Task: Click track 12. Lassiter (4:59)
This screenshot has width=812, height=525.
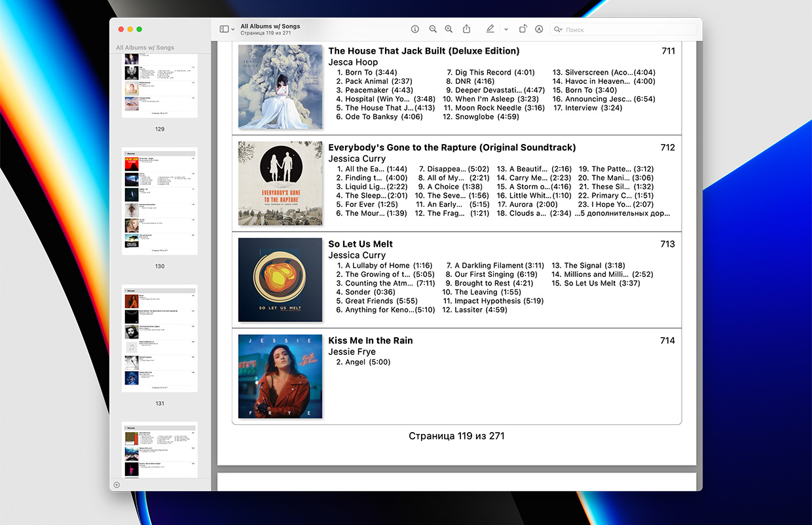Action: (x=475, y=310)
